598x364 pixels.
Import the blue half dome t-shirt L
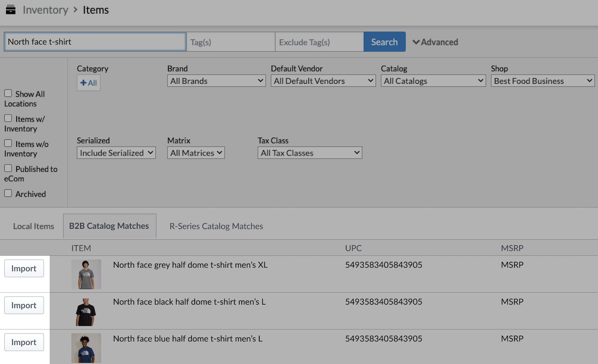tap(24, 342)
